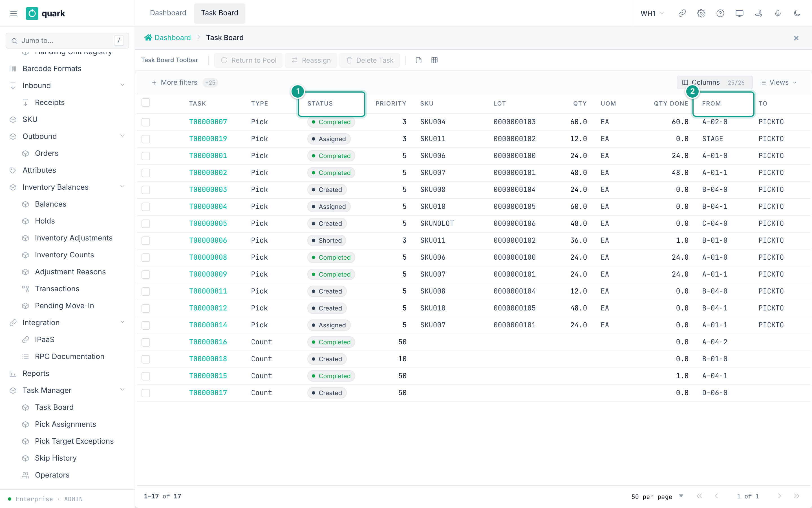Check the row for task T00000016

(145, 342)
